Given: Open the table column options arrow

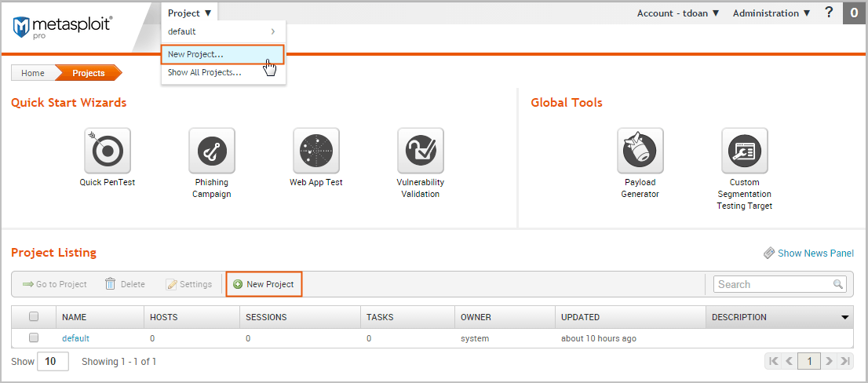Looking at the screenshot, I should (x=845, y=318).
